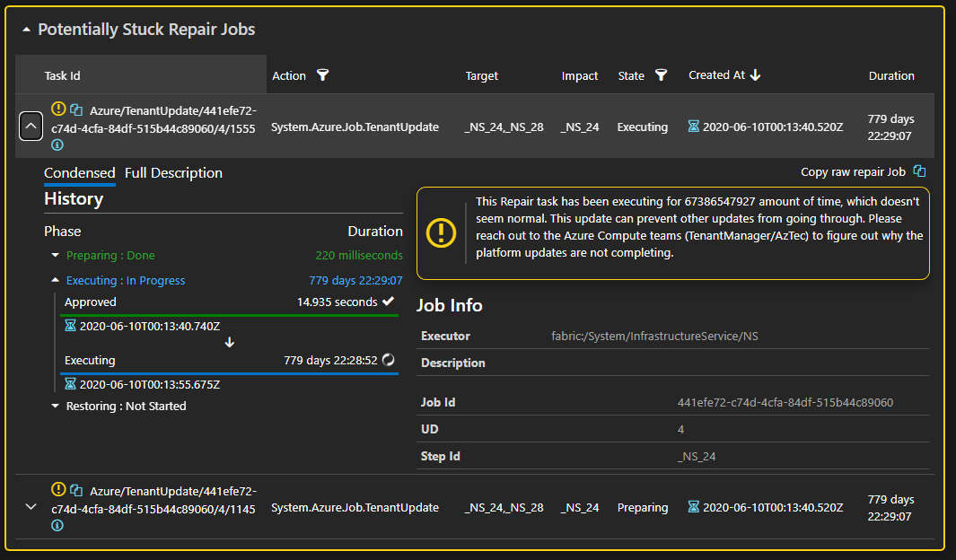Collapse the Potentially Stuck Repair Jobs section
The image size is (956, 560).
26,30
